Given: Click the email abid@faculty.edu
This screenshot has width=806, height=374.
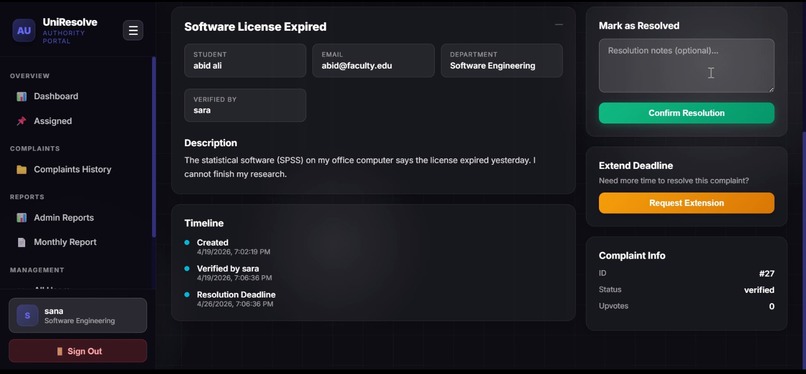Looking at the screenshot, I should coord(357,66).
